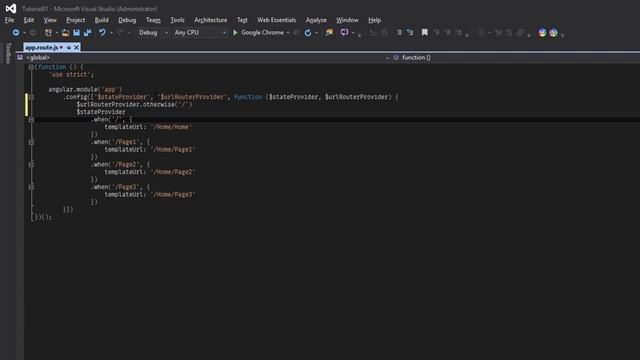Screen dimensions: 640x360
Task: Click the purple Send Feedback icon
Action: 344,33
